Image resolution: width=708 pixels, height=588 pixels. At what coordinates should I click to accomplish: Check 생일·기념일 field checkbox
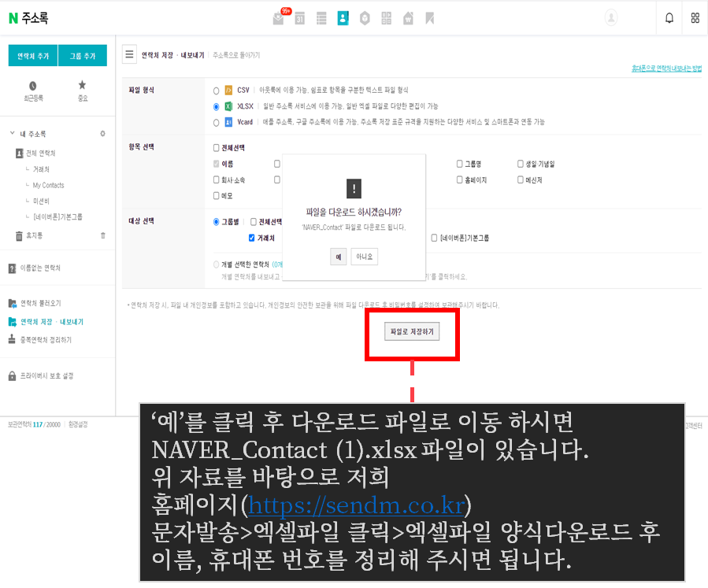pyautogui.click(x=521, y=164)
